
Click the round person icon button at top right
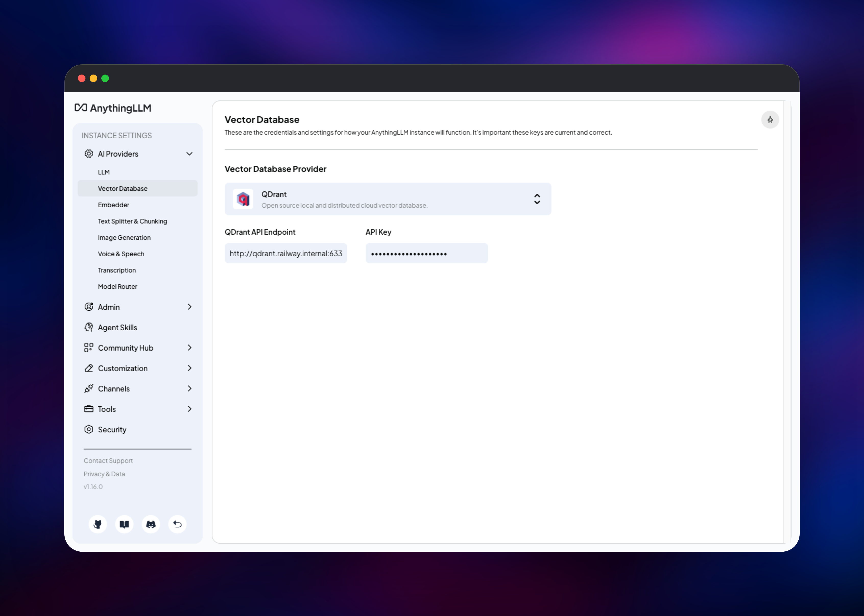(x=770, y=120)
